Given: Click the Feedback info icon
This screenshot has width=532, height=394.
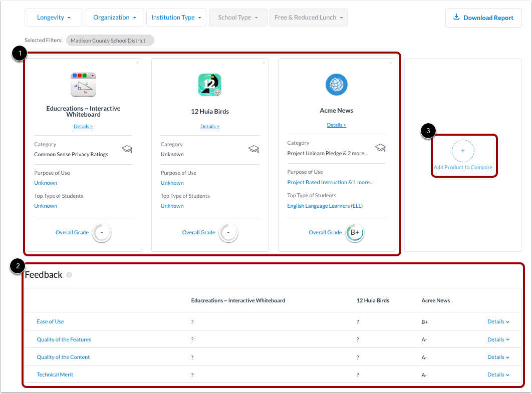Looking at the screenshot, I should [69, 275].
